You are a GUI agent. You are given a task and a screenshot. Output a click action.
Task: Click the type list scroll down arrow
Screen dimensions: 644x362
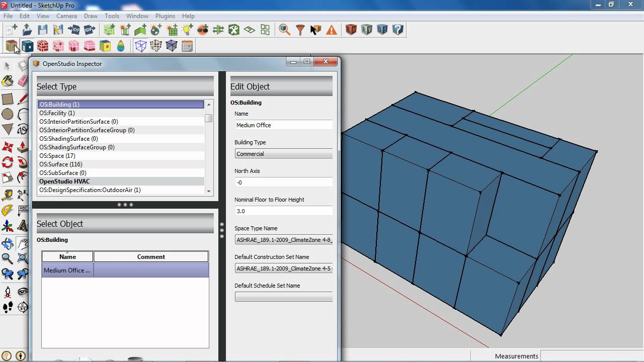pos(209,191)
